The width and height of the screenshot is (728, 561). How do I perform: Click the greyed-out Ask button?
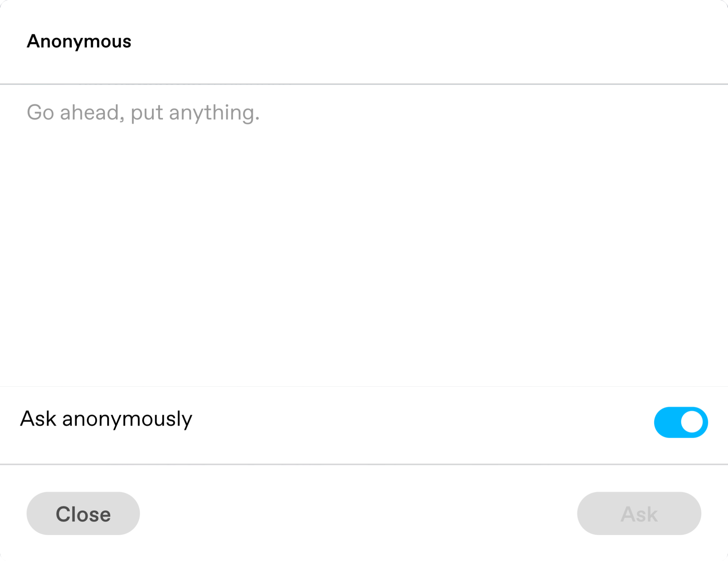coord(639,513)
